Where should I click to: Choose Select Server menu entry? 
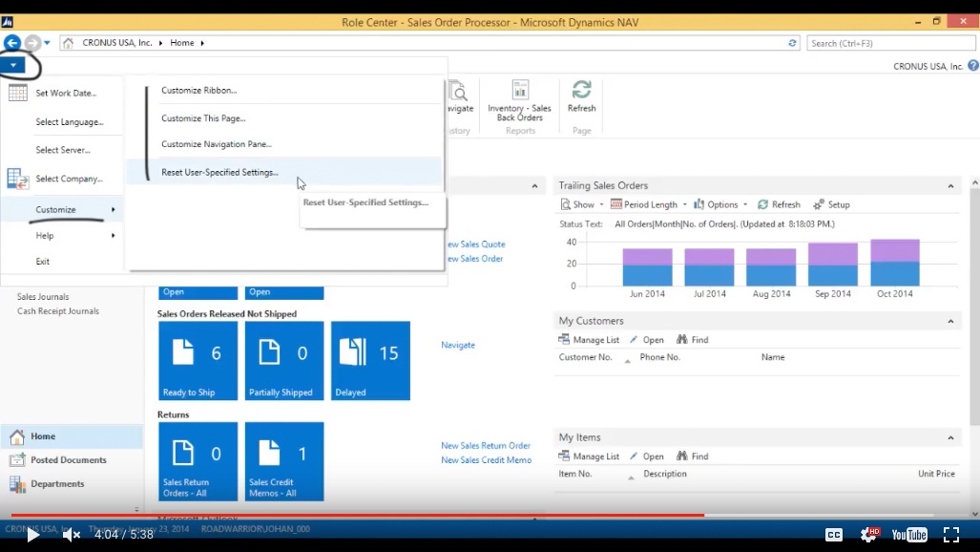click(62, 150)
